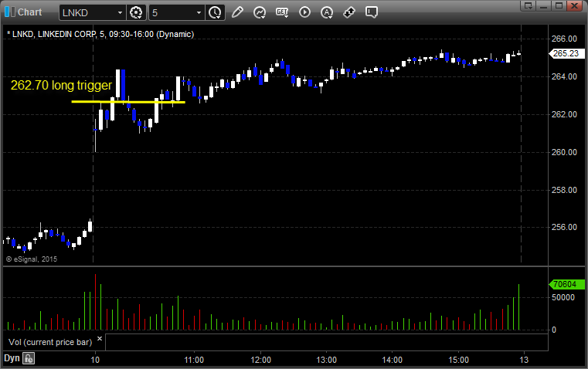Click the 50000 volume axis label

coord(563,297)
